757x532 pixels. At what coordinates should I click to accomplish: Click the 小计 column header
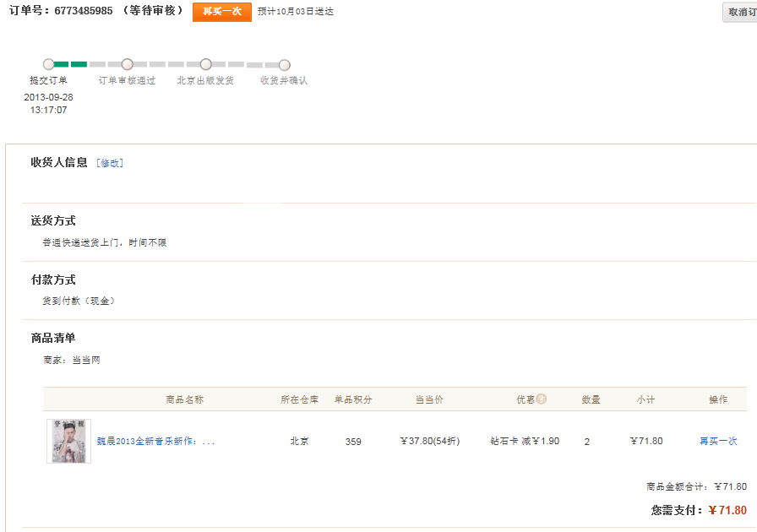click(x=645, y=399)
